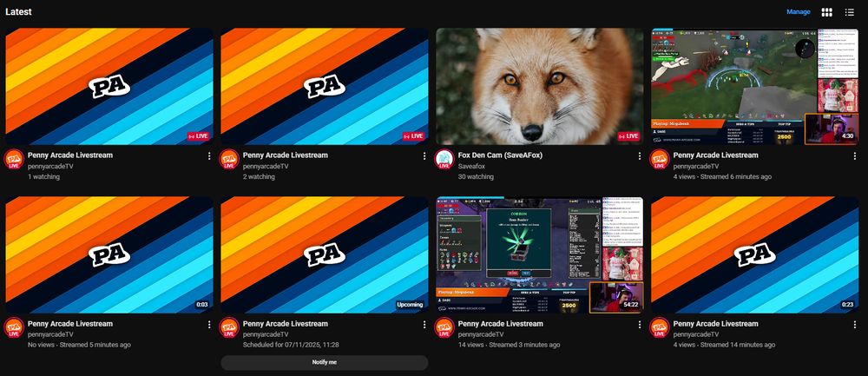Play the live PA thumbnail with 2 watching

(325, 86)
